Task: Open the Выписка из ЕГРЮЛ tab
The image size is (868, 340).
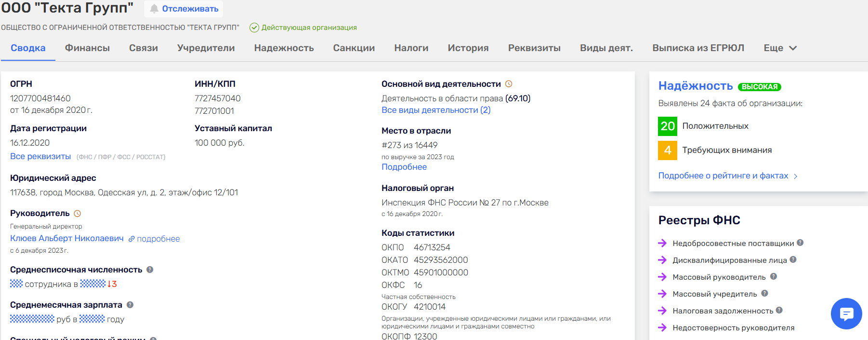Action: 698,48
